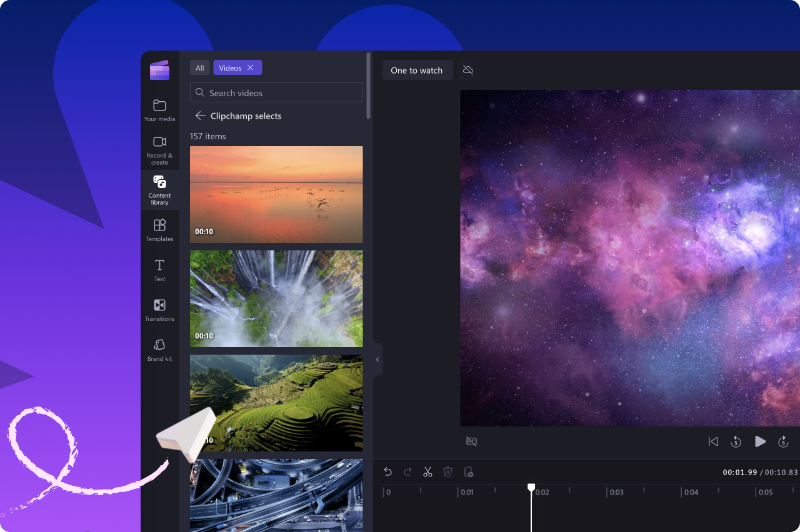Play the video preview
The height and width of the screenshot is (532, 800).
coord(760,441)
